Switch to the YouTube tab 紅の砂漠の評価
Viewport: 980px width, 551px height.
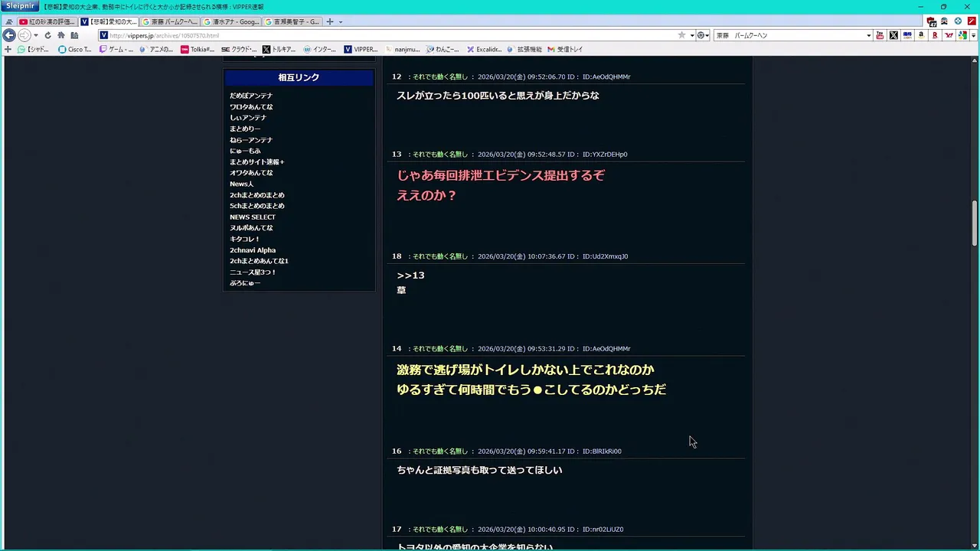point(47,21)
